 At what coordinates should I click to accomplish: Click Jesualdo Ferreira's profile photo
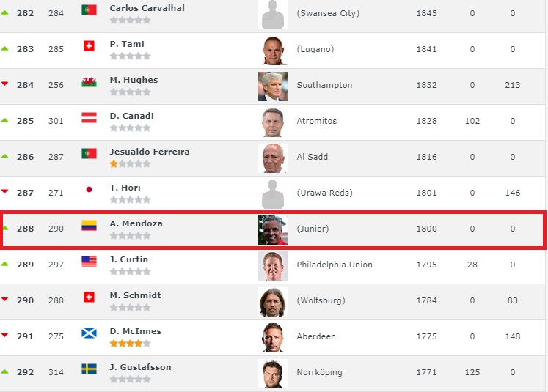pyautogui.click(x=273, y=158)
